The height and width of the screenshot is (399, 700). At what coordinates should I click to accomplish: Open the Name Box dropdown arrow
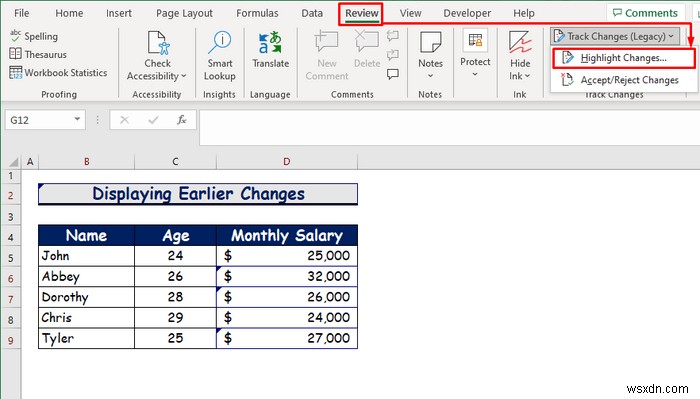click(x=77, y=120)
